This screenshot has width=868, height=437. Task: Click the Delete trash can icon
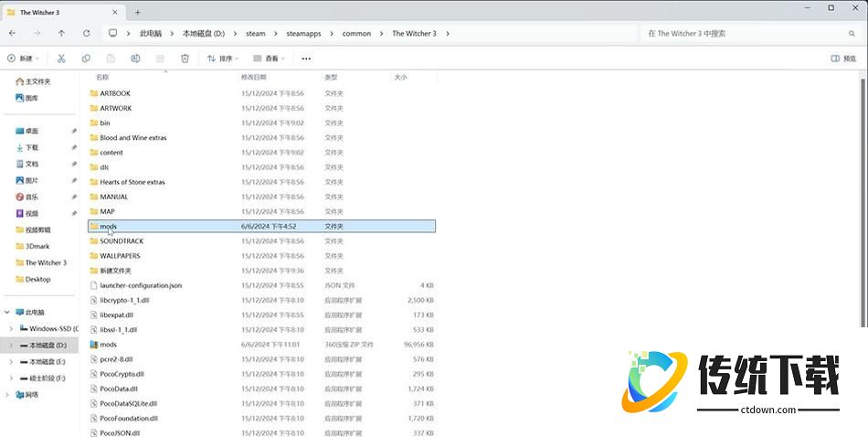185,59
